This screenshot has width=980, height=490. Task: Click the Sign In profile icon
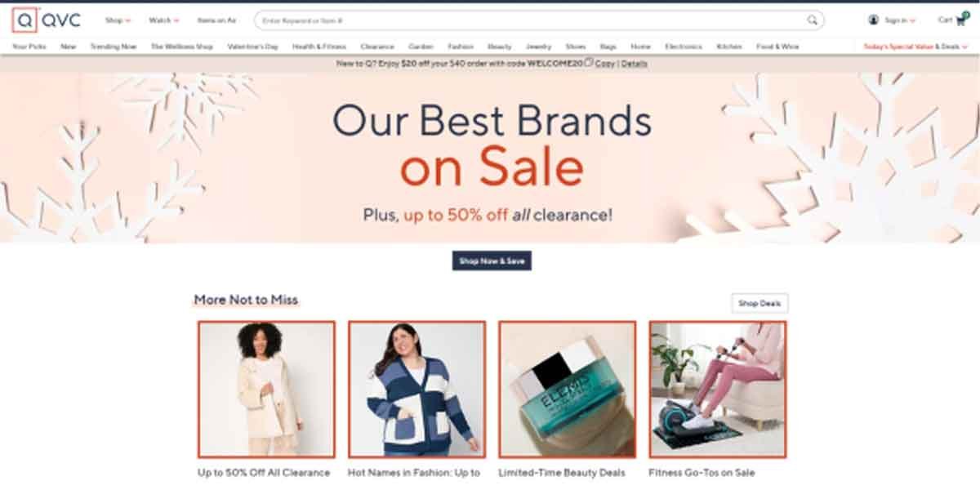(x=874, y=20)
